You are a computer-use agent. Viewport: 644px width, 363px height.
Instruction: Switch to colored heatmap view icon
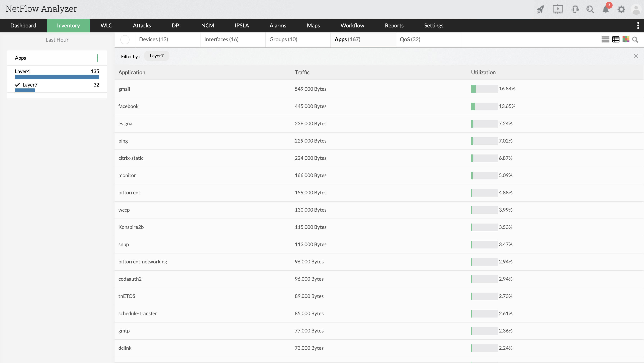tap(626, 40)
